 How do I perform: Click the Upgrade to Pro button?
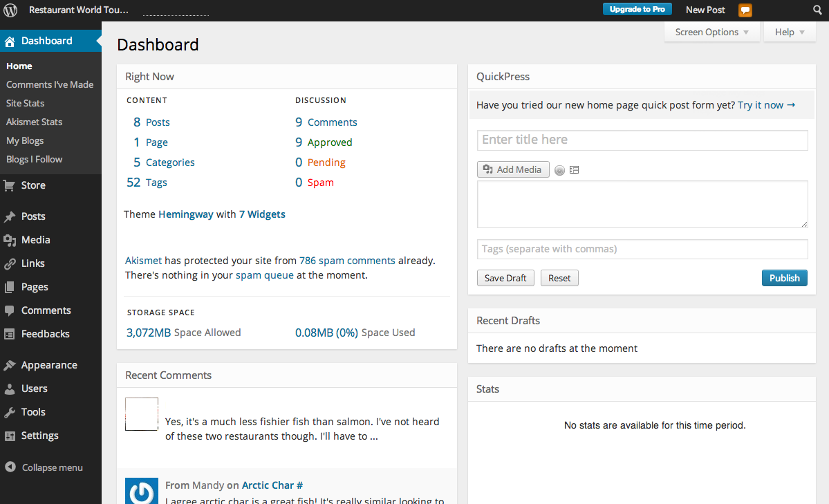[x=637, y=9]
